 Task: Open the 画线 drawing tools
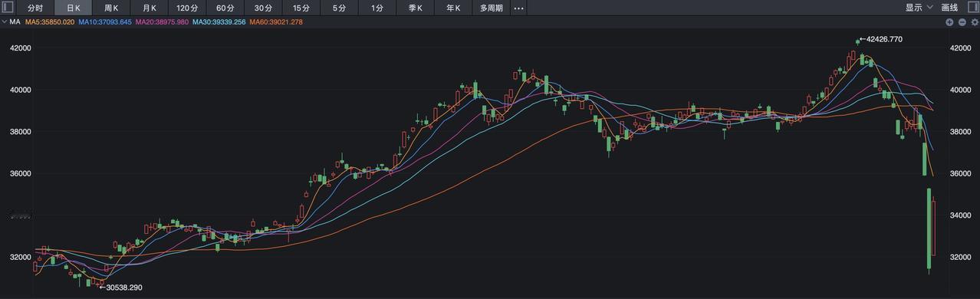click(x=949, y=8)
